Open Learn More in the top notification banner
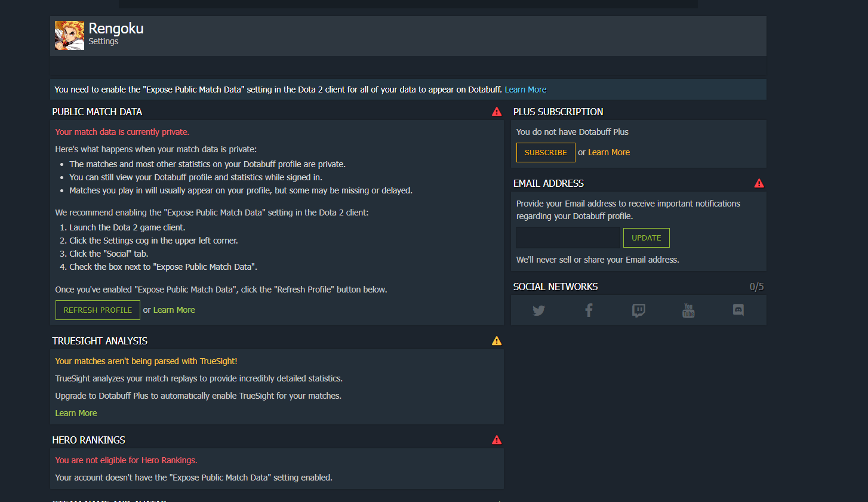 pos(525,89)
